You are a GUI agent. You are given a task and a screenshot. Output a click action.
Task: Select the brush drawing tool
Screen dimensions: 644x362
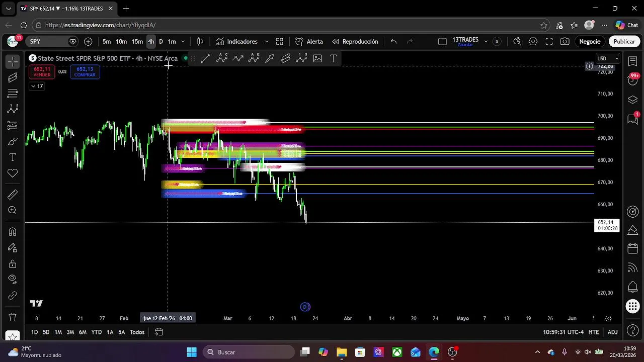click(13, 141)
